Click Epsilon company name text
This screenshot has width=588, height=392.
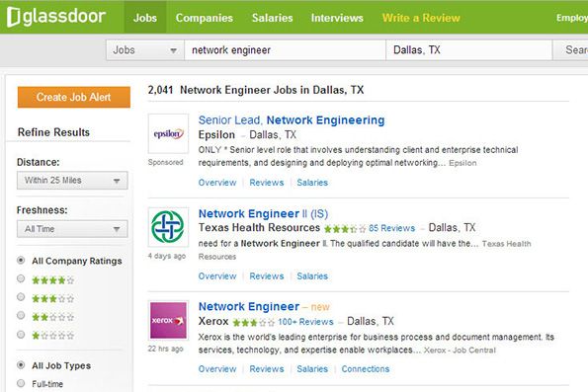216,134
